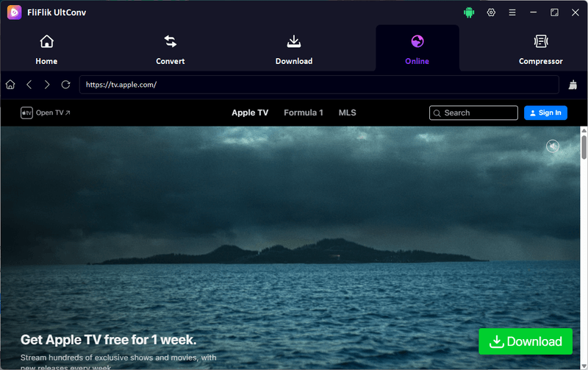
Task: Click the tv.apple.com URL address bar
Action: point(319,85)
